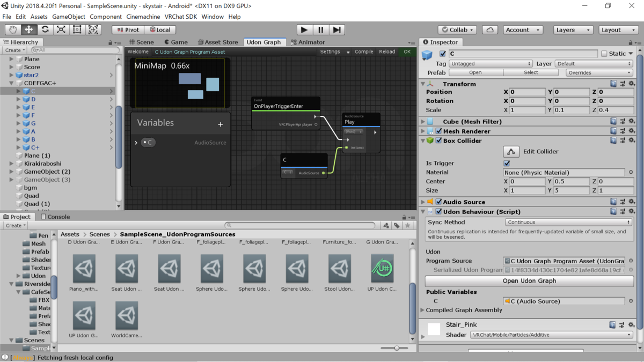
Task: Select the Move tool
Action: (x=29, y=30)
